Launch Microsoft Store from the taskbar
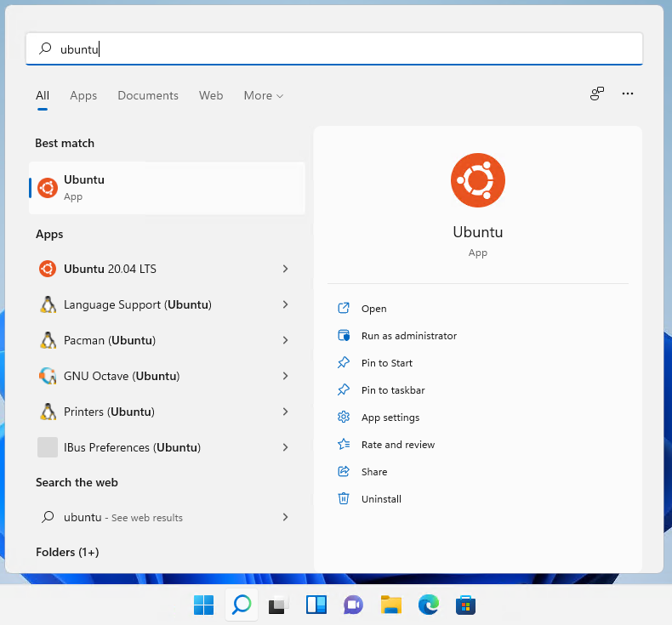Viewport: 672px width, 625px height. pyautogui.click(x=465, y=605)
